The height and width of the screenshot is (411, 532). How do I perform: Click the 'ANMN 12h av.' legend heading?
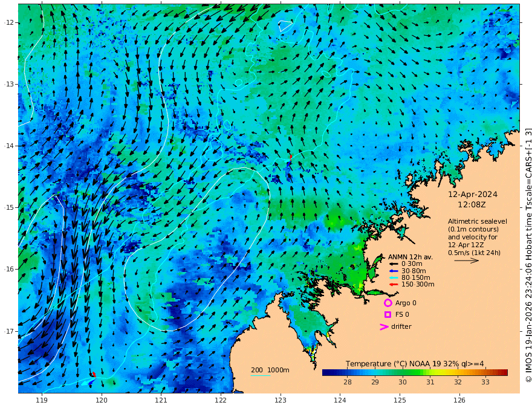click(x=410, y=257)
